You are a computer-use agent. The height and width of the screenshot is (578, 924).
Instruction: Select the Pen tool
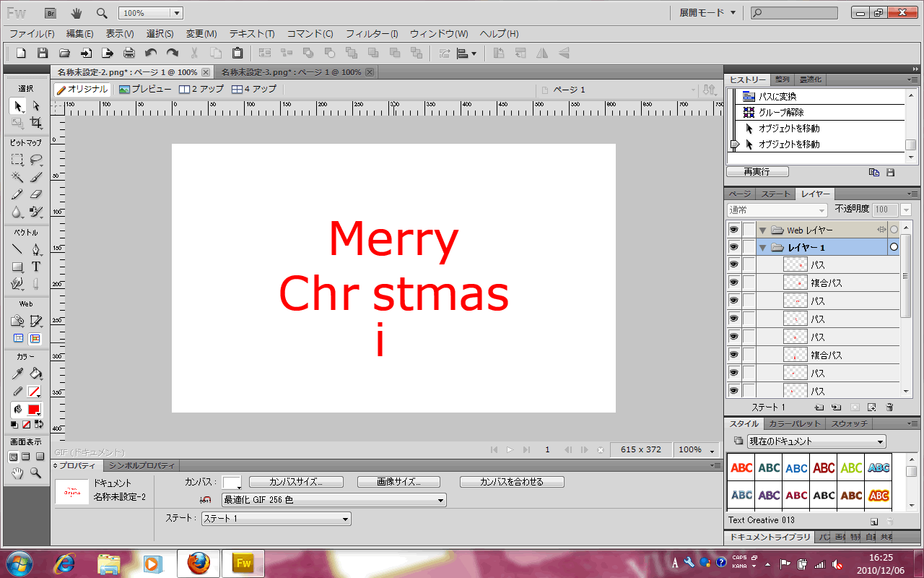click(35, 249)
